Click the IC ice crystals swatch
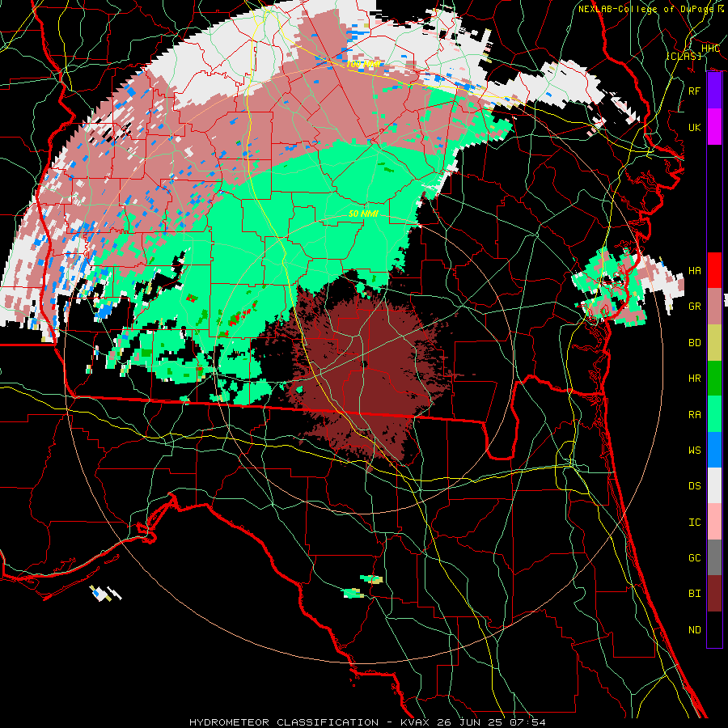The image size is (728, 728). [714, 522]
